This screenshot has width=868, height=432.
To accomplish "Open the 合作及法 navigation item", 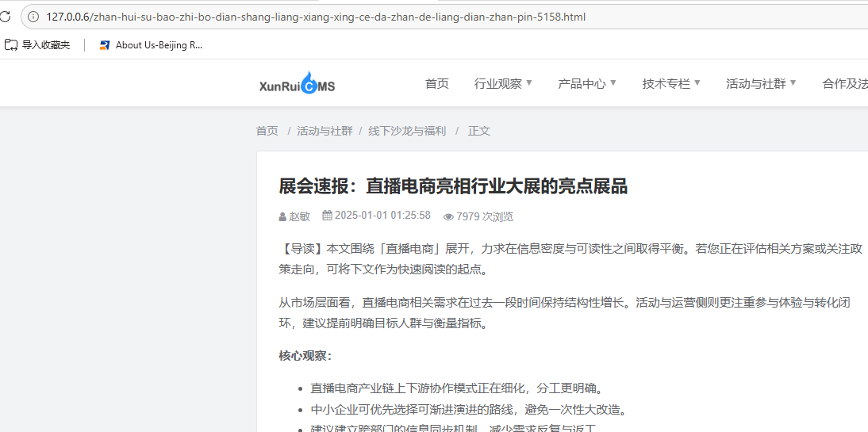I will tap(845, 83).
